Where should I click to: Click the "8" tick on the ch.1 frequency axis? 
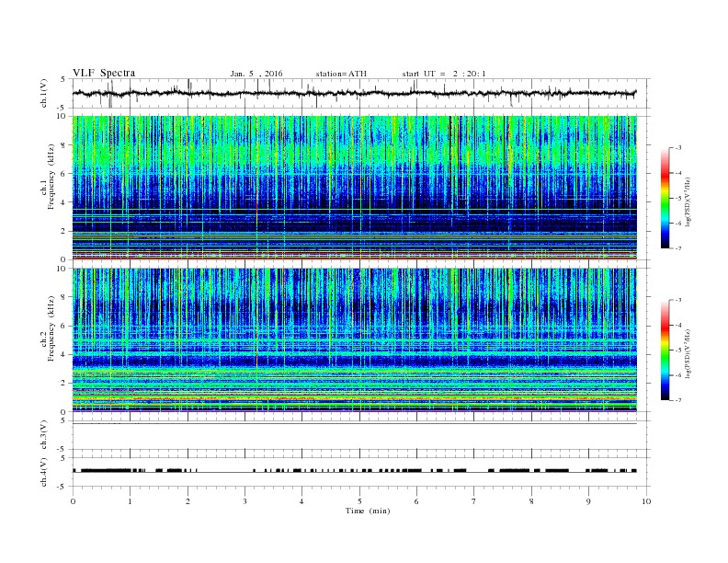pyautogui.click(x=64, y=145)
